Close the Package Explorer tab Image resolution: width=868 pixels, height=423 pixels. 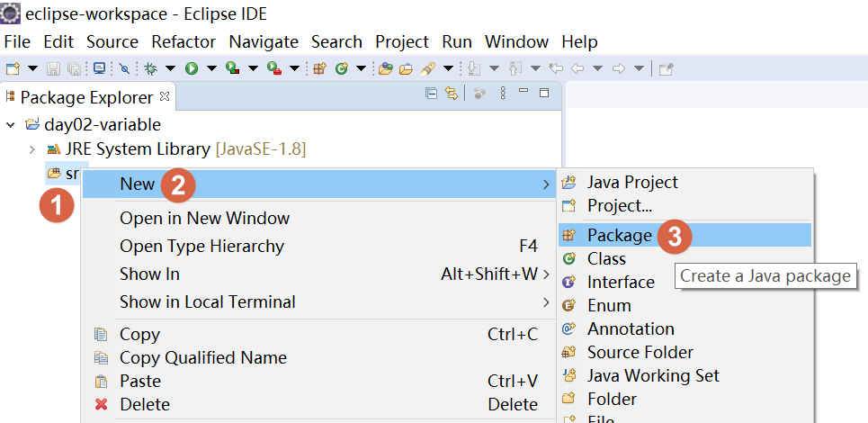(164, 95)
